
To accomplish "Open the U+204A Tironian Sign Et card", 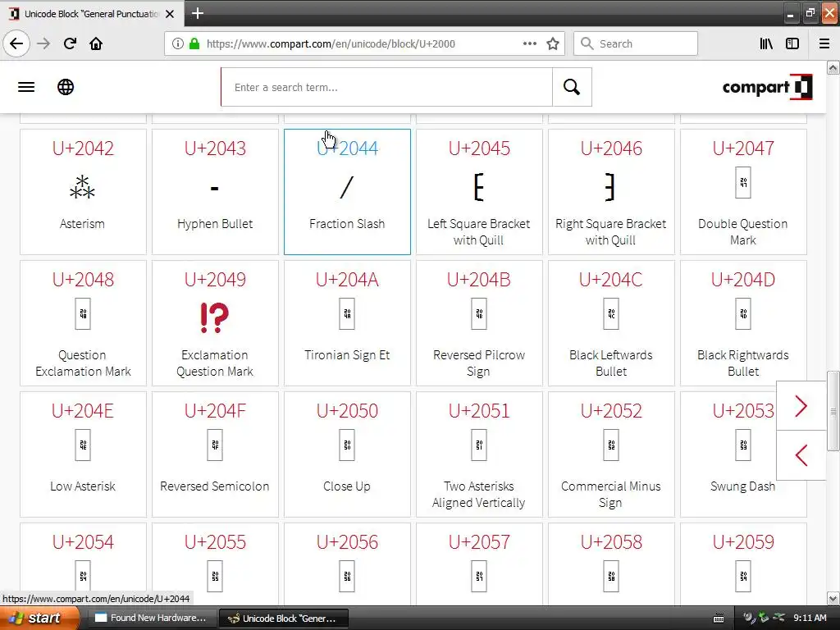I will 347,323.
